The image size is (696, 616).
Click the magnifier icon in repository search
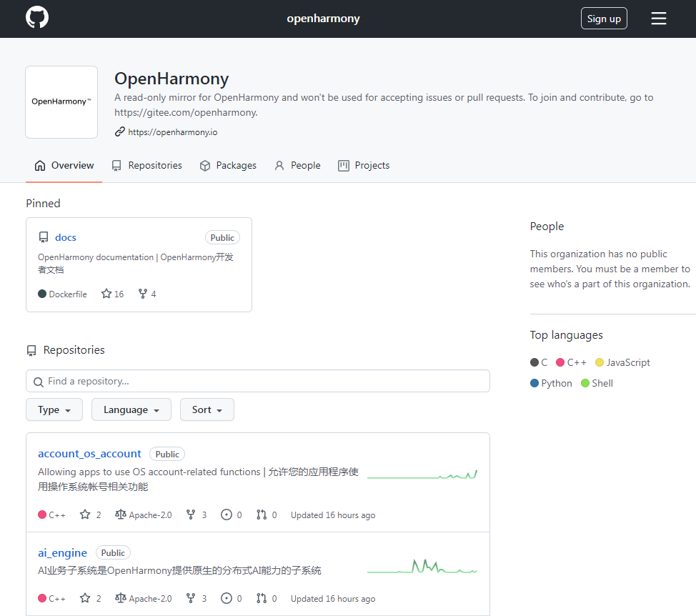[x=39, y=382]
